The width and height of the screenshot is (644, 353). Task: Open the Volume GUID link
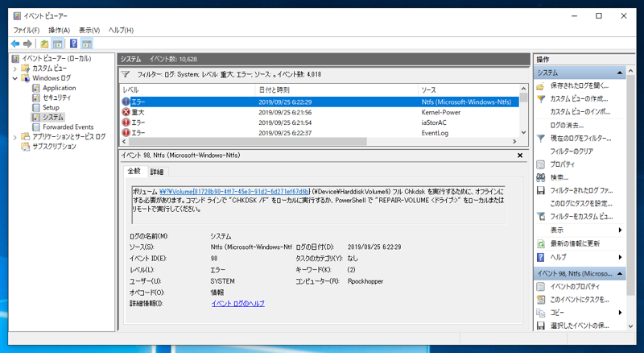pos(234,192)
